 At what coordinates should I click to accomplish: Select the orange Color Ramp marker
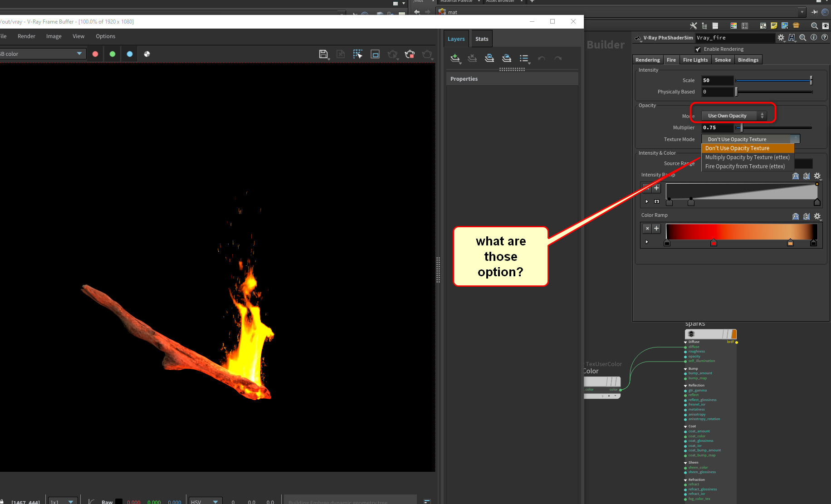coord(790,243)
